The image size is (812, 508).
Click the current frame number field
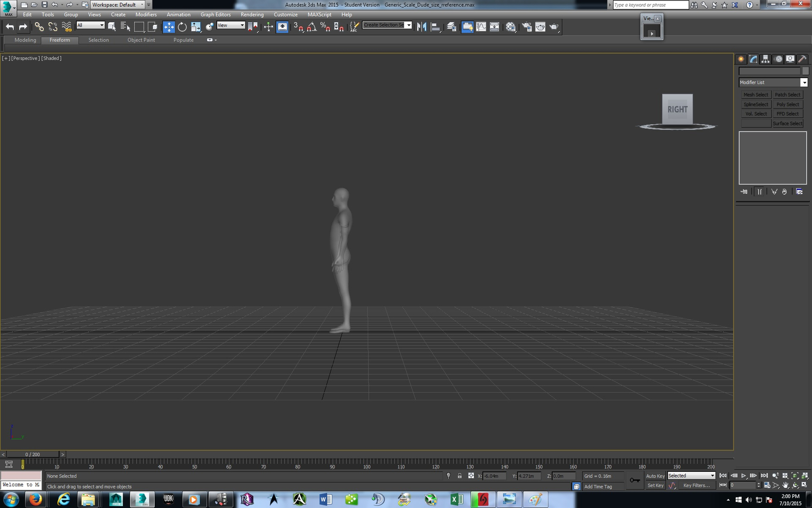(x=742, y=485)
